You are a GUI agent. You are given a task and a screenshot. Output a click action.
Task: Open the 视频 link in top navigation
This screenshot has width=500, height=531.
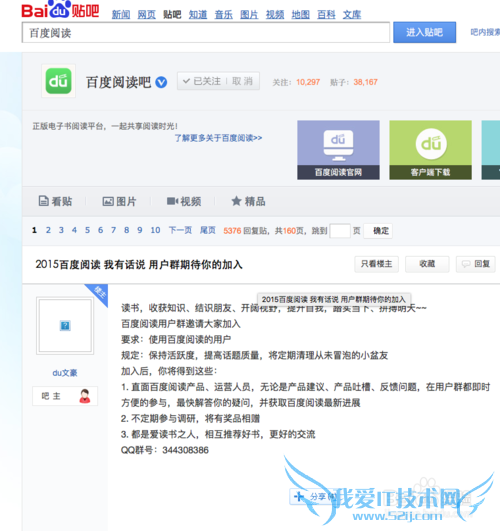[x=275, y=15]
